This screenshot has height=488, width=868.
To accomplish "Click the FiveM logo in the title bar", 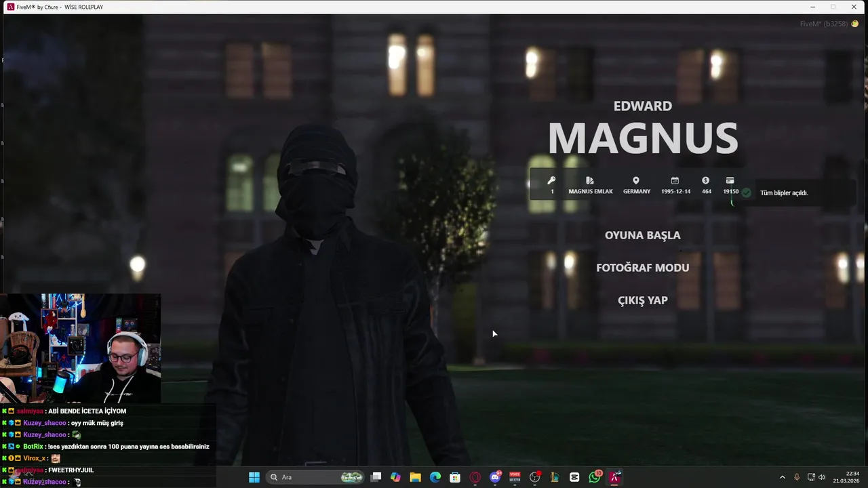I will point(10,7).
